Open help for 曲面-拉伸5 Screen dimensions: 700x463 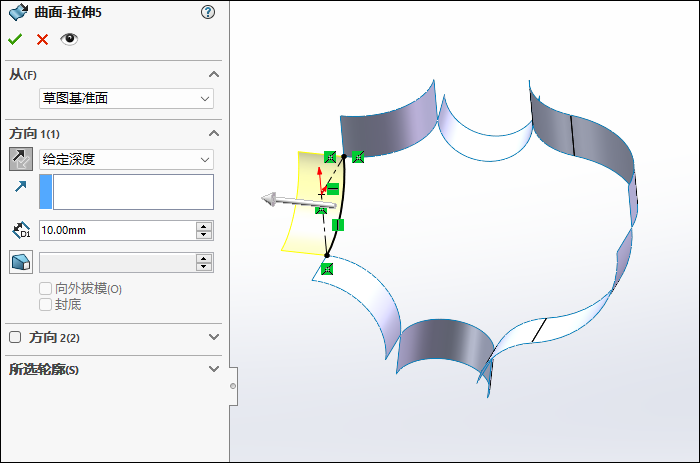tap(208, 12)
